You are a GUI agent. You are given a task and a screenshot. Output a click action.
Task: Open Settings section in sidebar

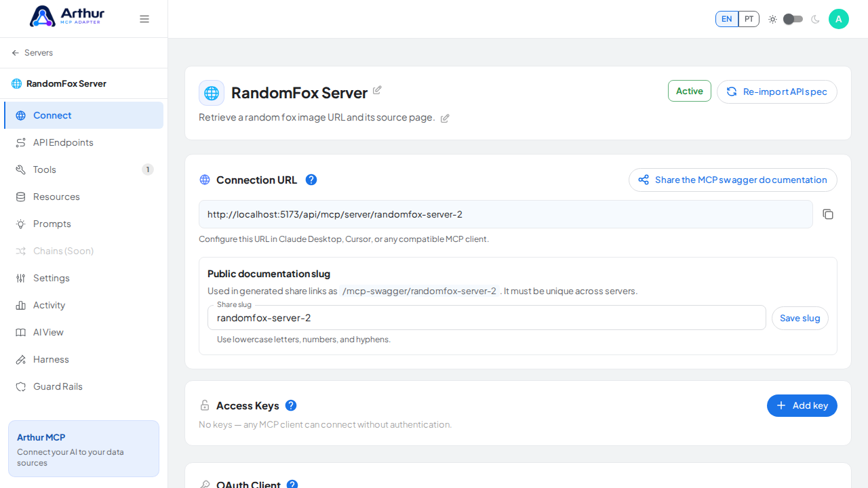(x=83, y=278)
